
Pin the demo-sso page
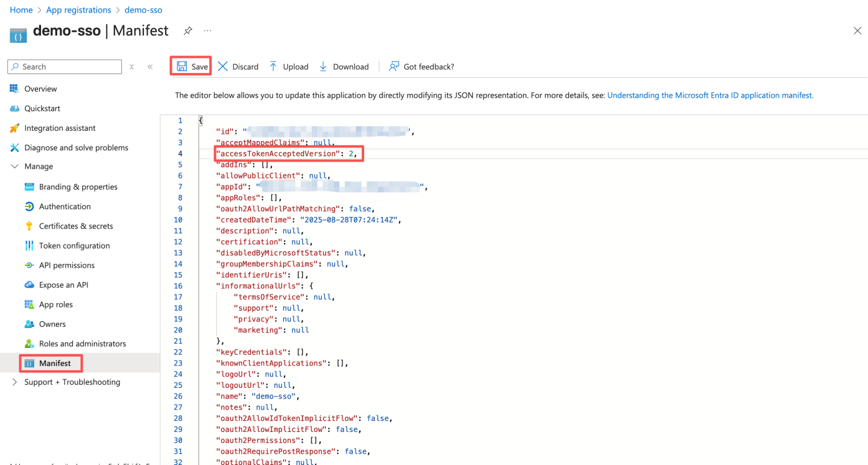tap(188, 31)
